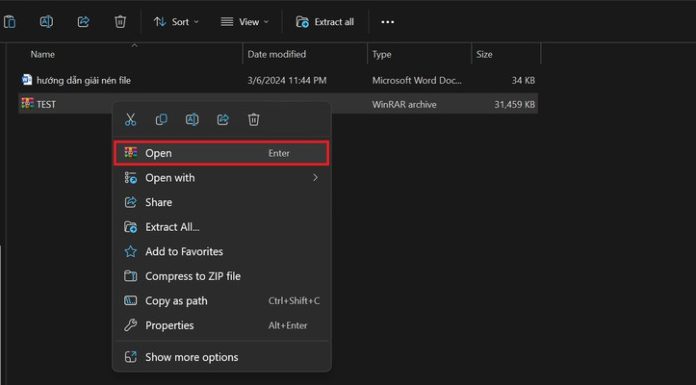Choose Compress to ZIP file

[x=221, y=276]
